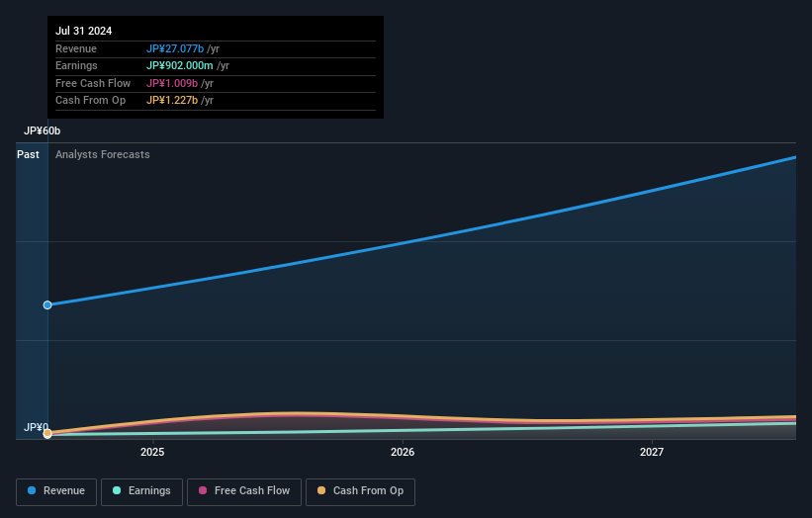The image size is (812, 518).
Task: Toggle the Revenue legend series
Action: coord(56,491)
